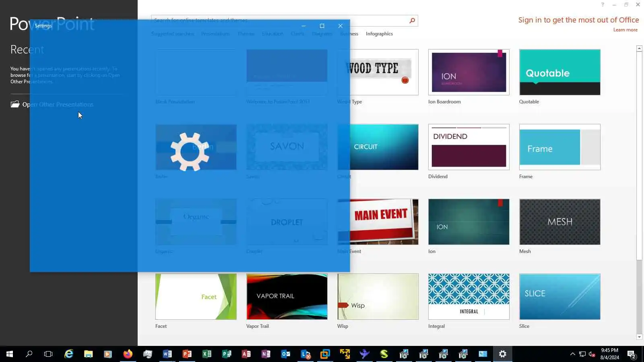Open PowerPoint help question mark

[603, 5]
